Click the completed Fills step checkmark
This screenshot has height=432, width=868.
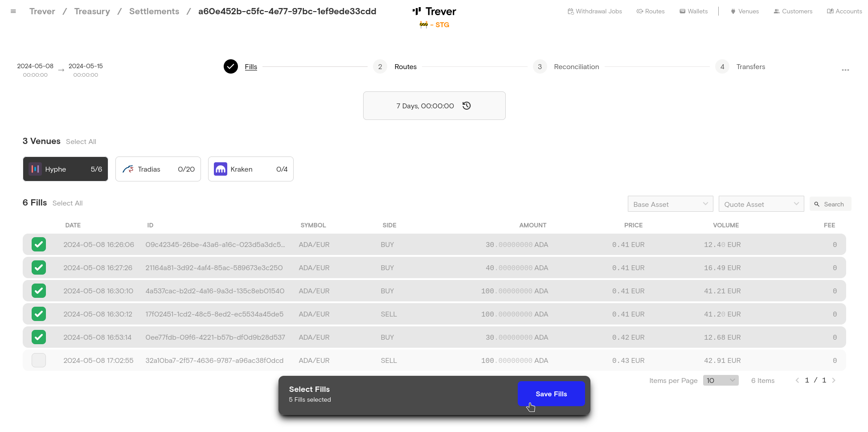(230, 66)
